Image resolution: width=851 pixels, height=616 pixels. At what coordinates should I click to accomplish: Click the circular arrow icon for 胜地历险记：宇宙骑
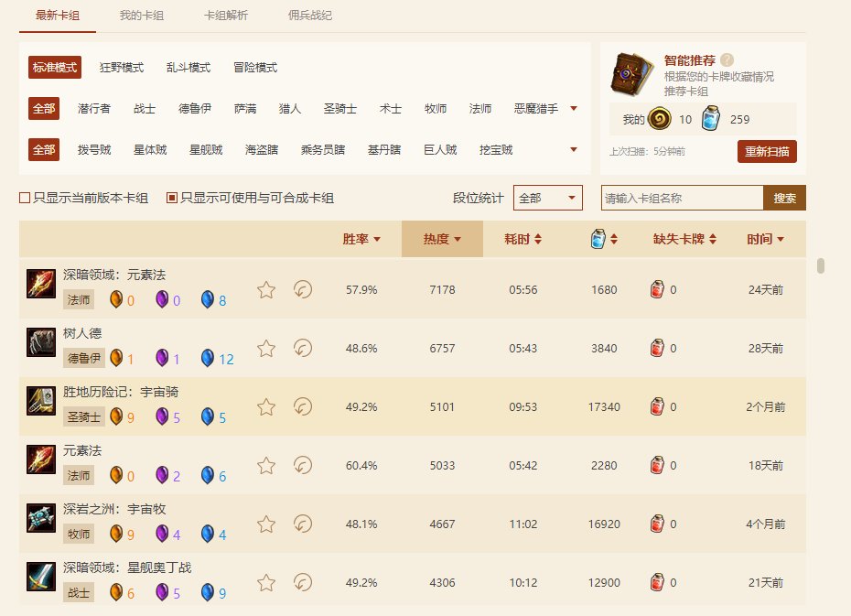[x=303, y=407]
